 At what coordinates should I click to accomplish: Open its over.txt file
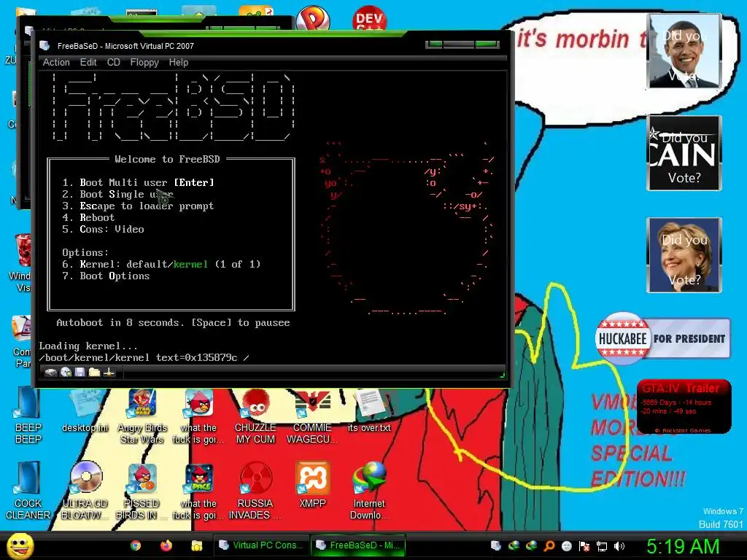369,411
